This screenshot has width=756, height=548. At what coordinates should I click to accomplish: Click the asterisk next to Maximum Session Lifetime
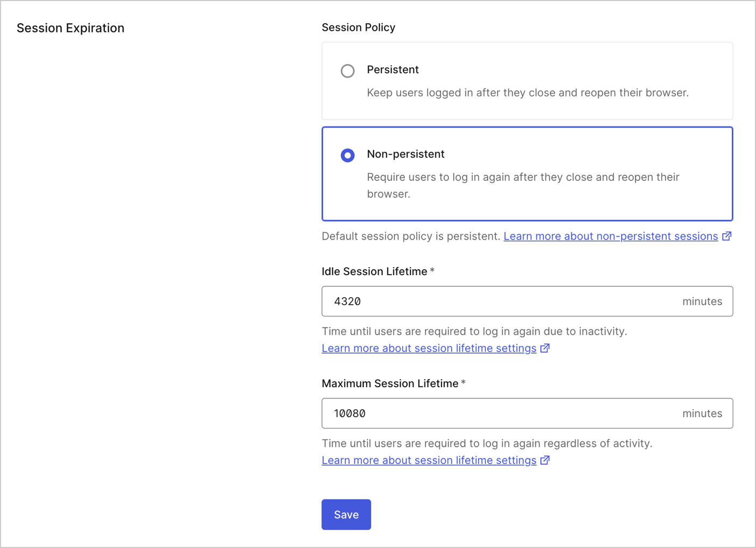[x=463, y=383]
